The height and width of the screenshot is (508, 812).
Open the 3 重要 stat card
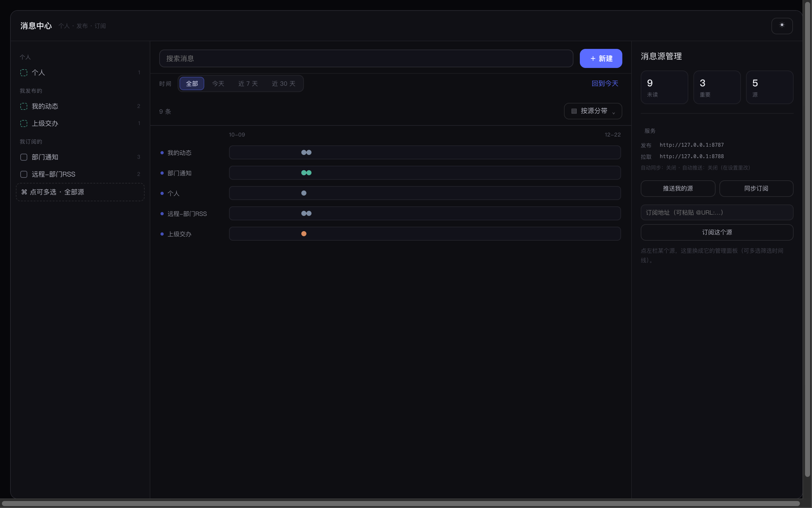click(x=717, y=87)
